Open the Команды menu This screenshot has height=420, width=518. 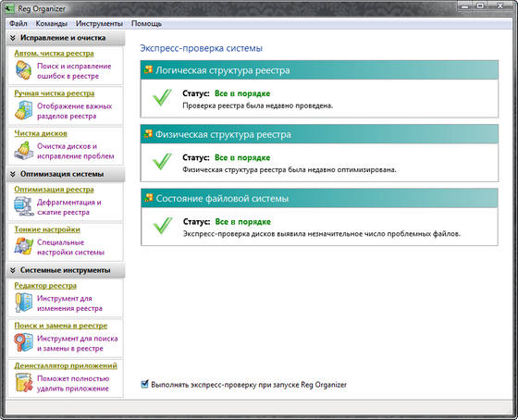pyautogui.click(x=52, y=24)
